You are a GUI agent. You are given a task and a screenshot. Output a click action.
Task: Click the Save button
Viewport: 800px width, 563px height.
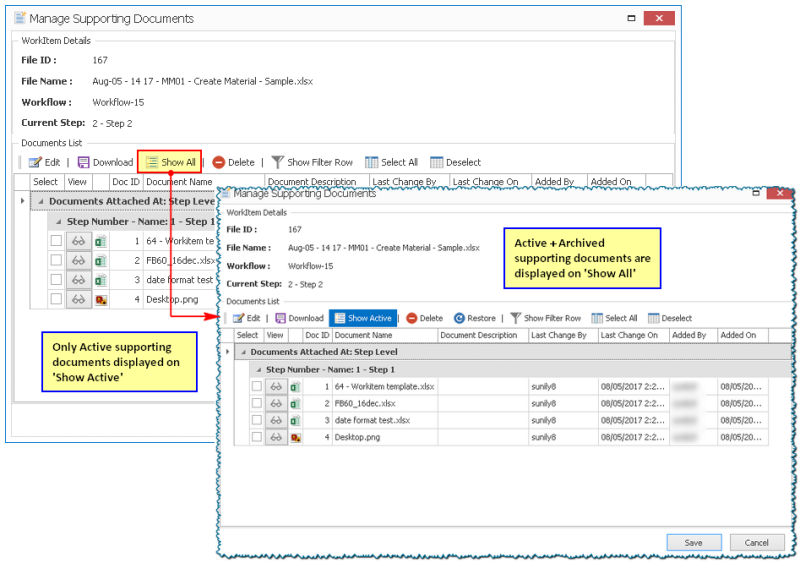[694, 541]
